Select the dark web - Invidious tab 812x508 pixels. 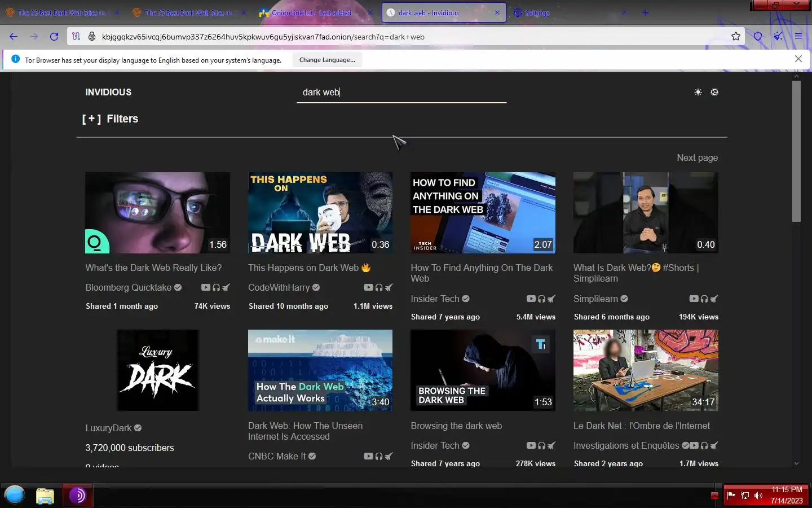click(x=443, y=12)
